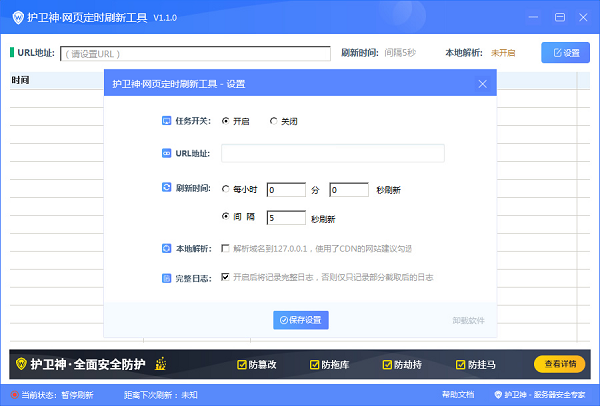Viewport: 600px width, 406px height.
Task: Click the 分 minutes input box
Action: 286,190
